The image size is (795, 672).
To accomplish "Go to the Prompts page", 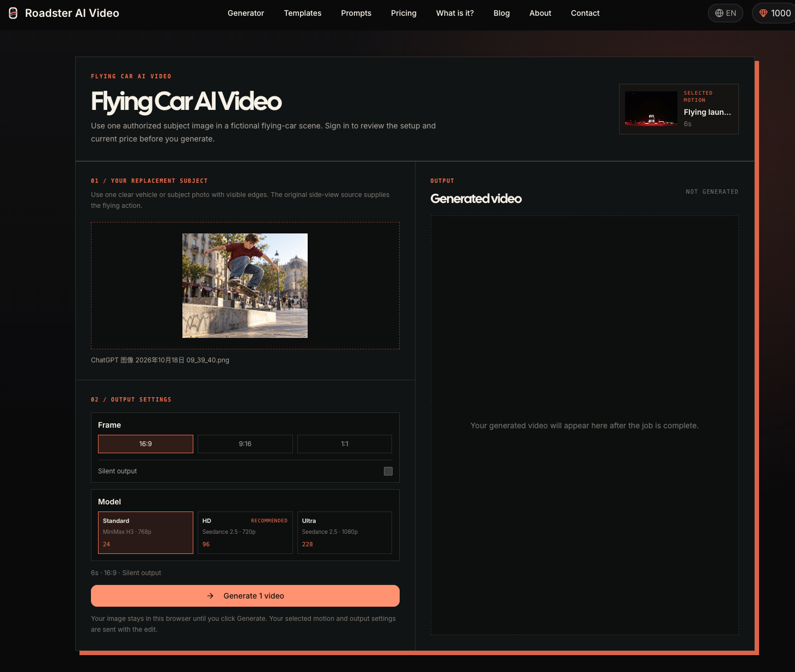I will point(356,13).
